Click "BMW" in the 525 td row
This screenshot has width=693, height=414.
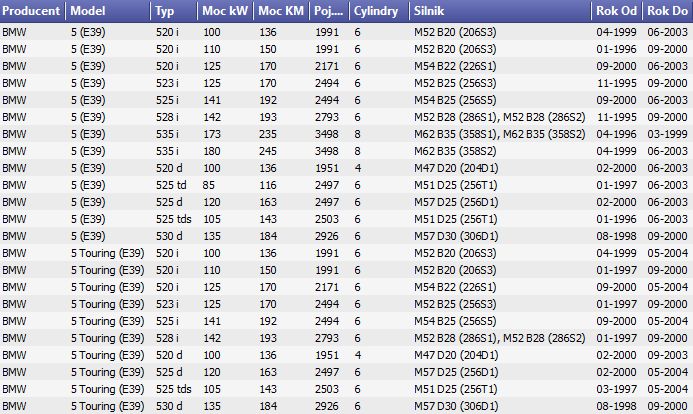[14, 185]
